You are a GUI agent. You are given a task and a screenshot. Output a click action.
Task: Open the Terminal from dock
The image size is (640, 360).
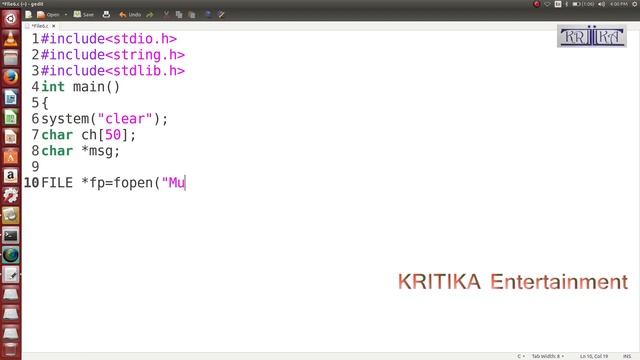point(11,236)
